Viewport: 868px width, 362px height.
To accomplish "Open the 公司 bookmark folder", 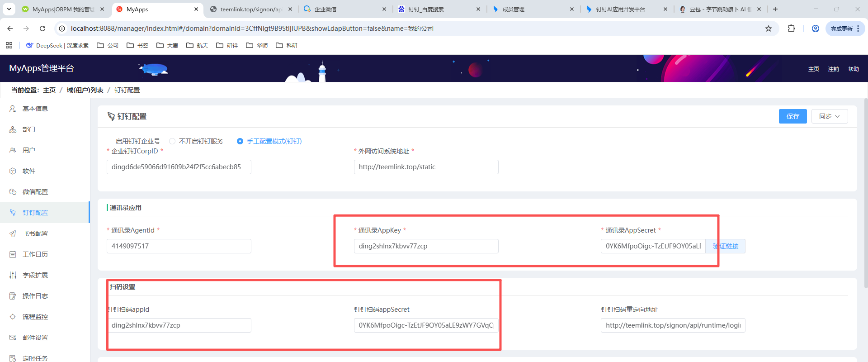I will point(108,45).
